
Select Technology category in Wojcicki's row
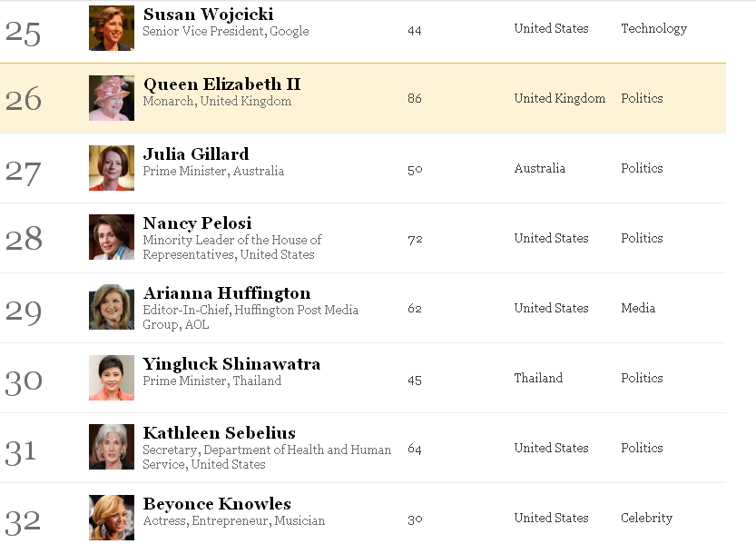click(x=653, y=28)
